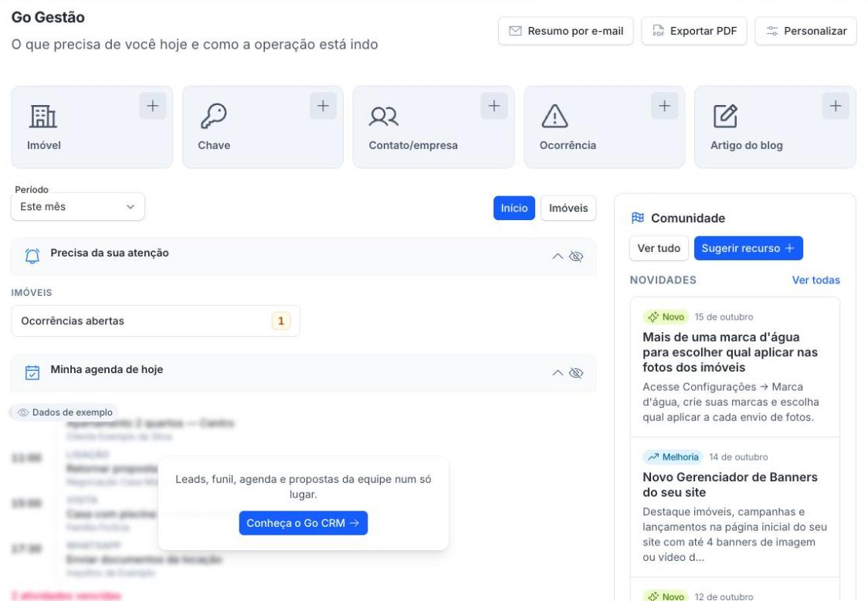This screenshot has height=601, width=868.
Task: Click plus icon on Artigo do blog card
Action: [836, 106]
